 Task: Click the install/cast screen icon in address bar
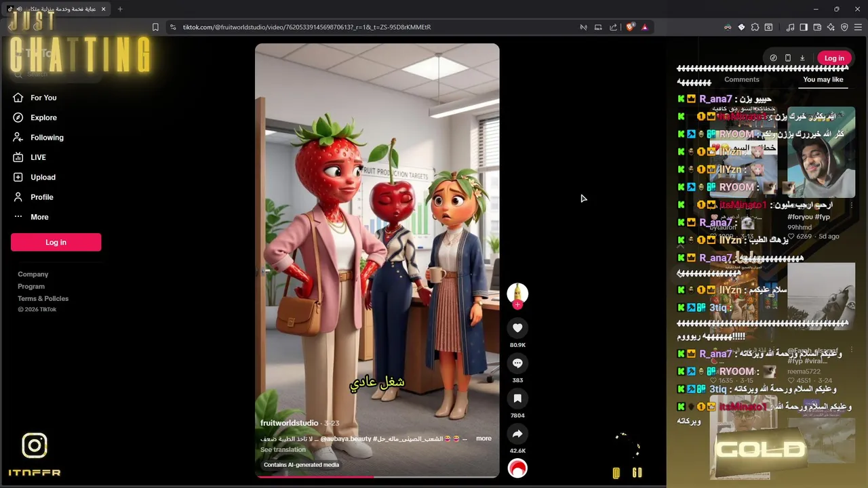point(598,27)
